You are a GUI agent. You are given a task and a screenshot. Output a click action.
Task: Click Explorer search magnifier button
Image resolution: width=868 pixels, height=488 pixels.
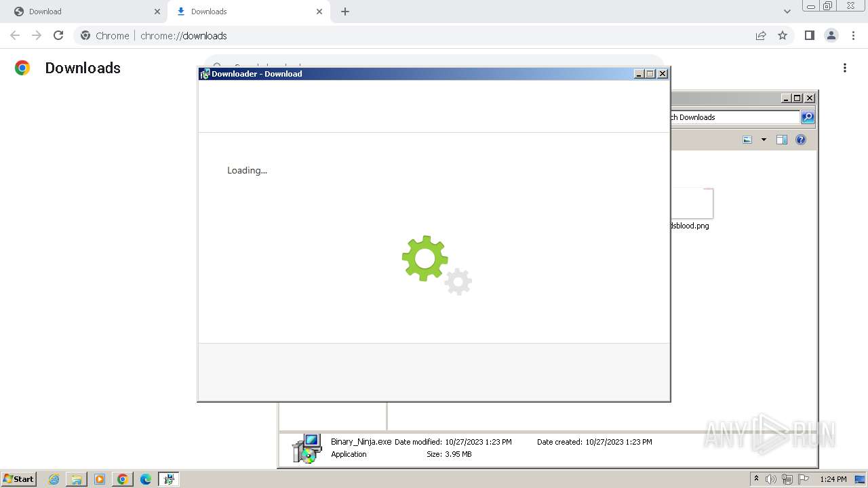coord(808,117)
